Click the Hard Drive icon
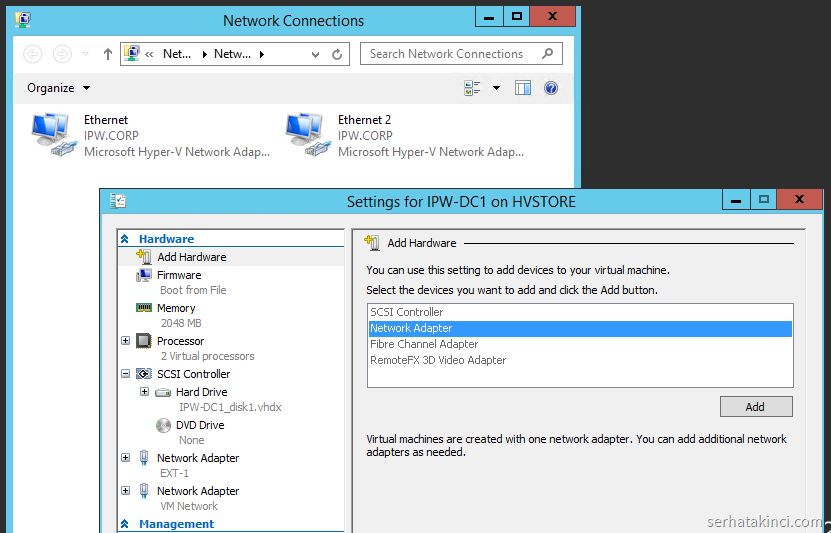 point(163,393)
